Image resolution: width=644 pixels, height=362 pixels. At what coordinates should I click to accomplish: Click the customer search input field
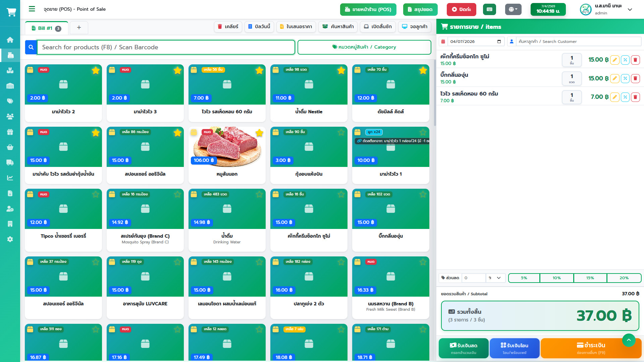(x=578, y=42)
